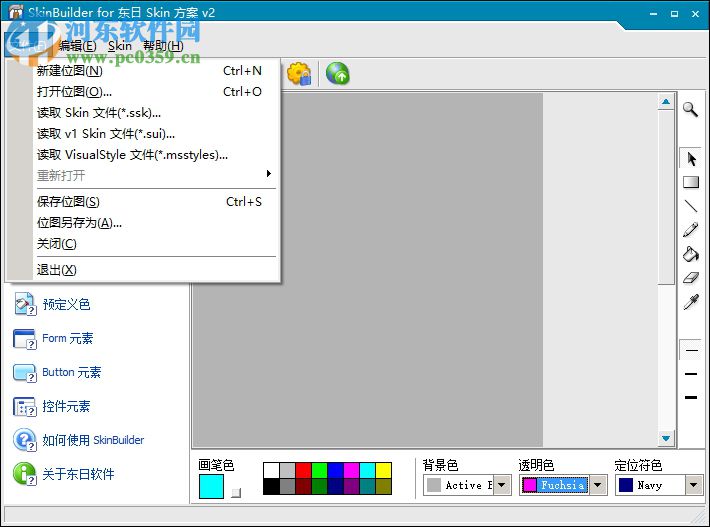Screen dimensions: 710x527
Task: Click the small square beside pen color
Action: tap(236, 493)
